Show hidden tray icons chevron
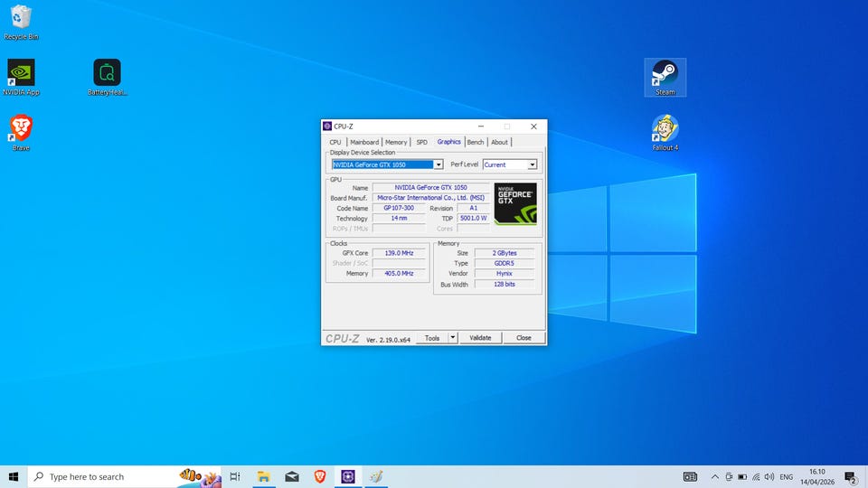Viewport: 868px width, 488px height. coord(715,476)
